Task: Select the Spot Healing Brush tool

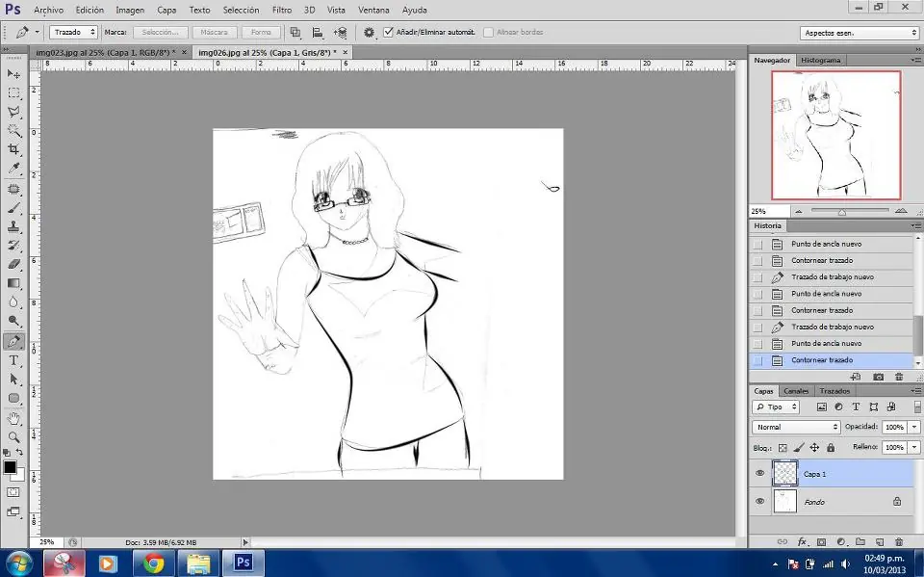Action: 13,189
